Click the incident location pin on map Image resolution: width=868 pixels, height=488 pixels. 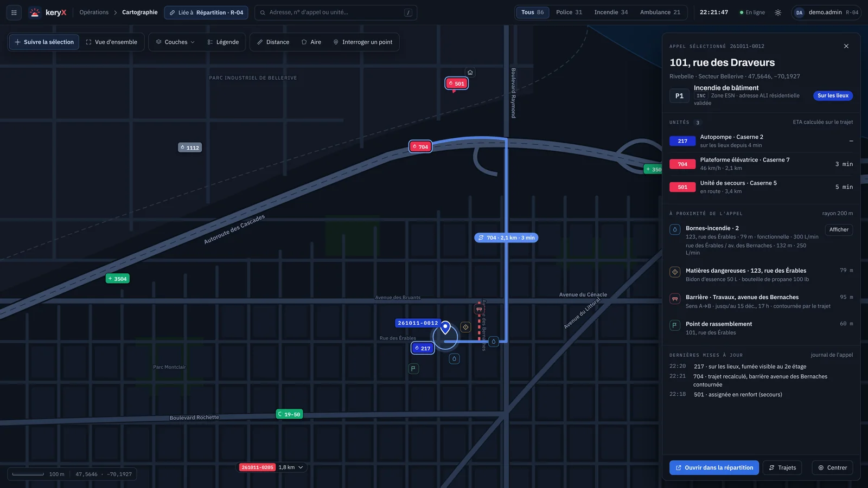click(x=445, y=327)
